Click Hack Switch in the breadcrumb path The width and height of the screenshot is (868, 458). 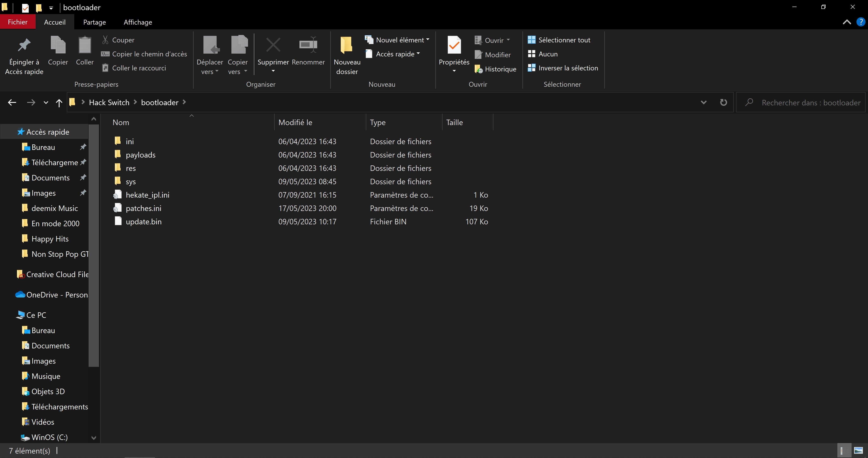click(x=109, y=103)
